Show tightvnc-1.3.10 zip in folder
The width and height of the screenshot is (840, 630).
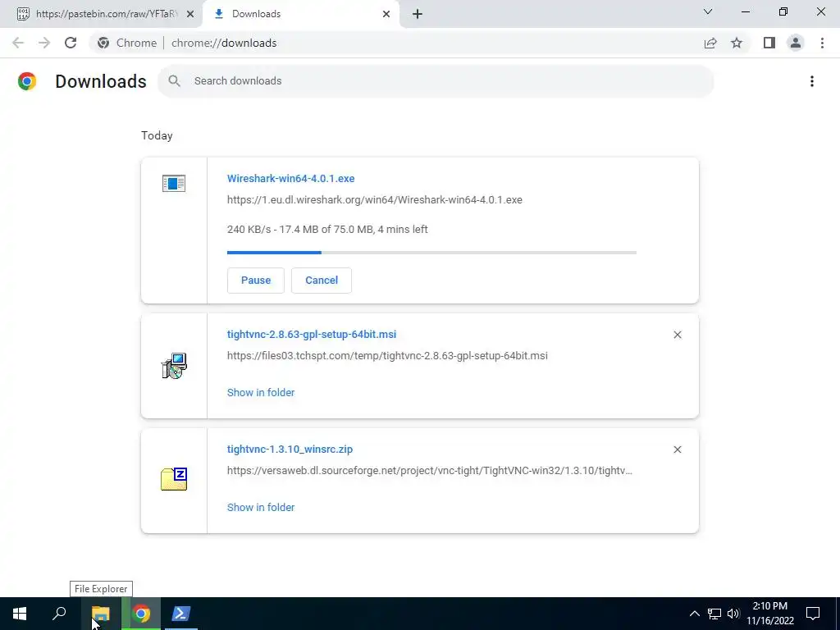point(261,507)
